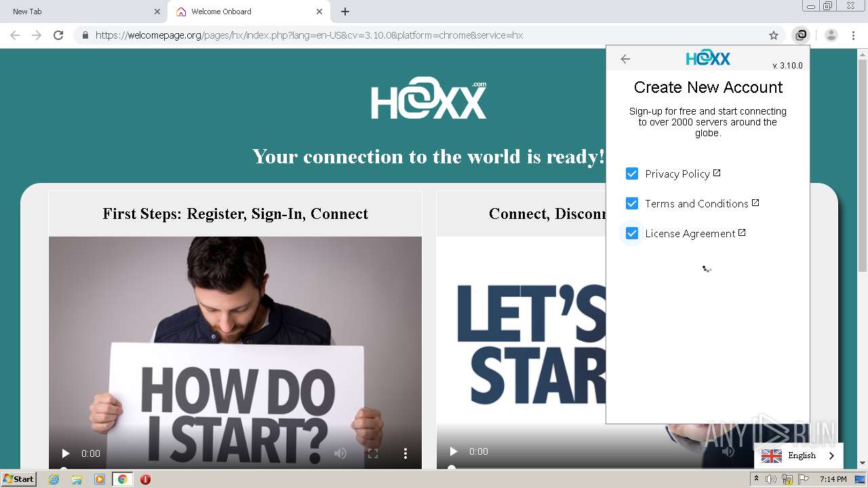This screenshot has height=488, width=868.
Task: Launch Internet Explorer from taskbar
Action: pyautogui.click(x=54, y=479)
